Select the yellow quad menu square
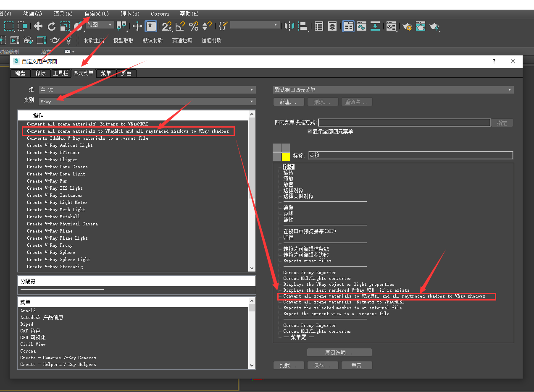Viewport: 534px width, 392px height. (286, 157)
